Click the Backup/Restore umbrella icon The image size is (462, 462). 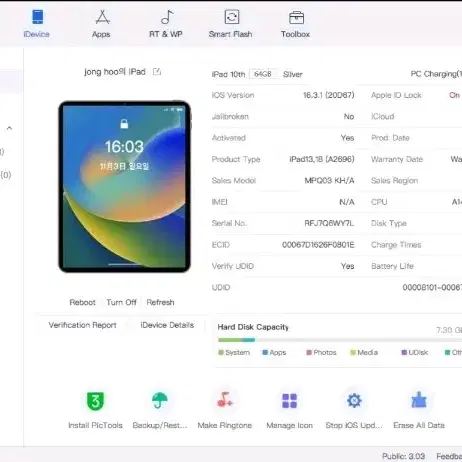point(160,400)
